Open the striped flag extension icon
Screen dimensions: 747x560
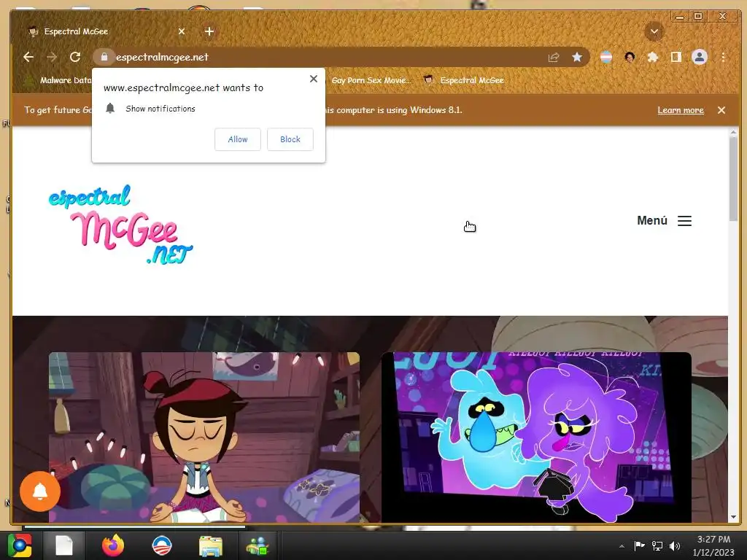tap(606, 57)
